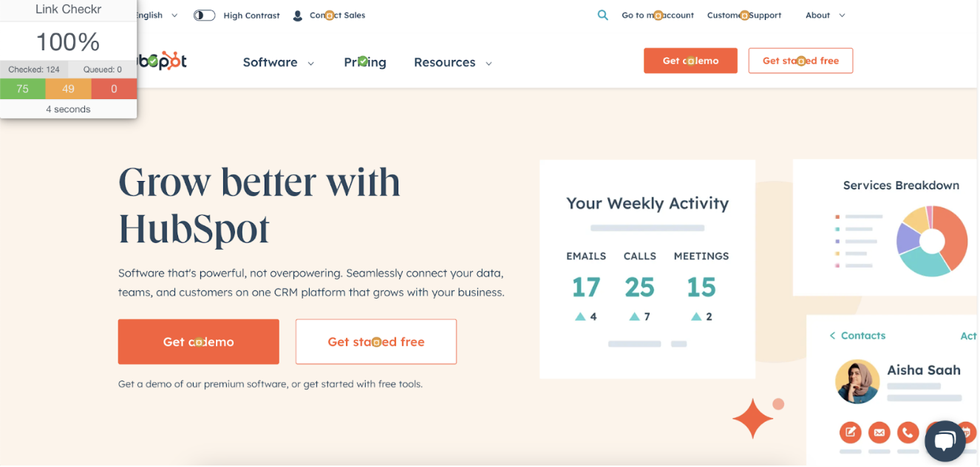Screen dimensions: 980x467
Task: Open the Software menu dropdown
Action: click(x=279, y=62)
